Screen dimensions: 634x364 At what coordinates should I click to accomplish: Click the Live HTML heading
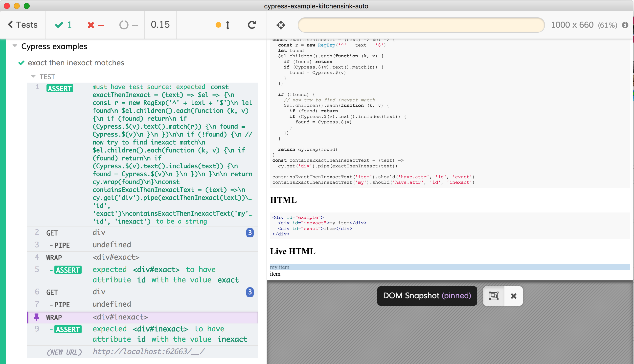click(293, 251)
